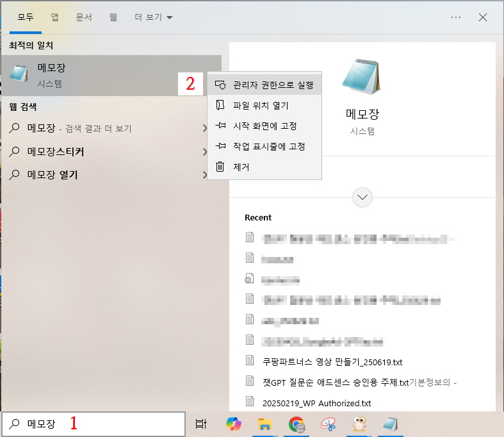
Task: Click the 메모장 search input box
Action: coord(93,424)
